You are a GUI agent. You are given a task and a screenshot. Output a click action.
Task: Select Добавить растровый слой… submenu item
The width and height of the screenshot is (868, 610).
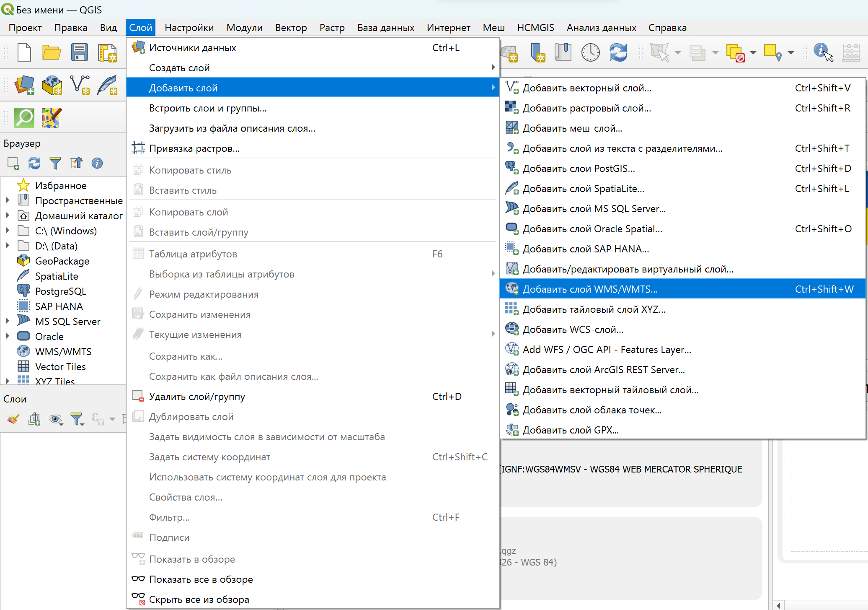click(x=683, y=108)
